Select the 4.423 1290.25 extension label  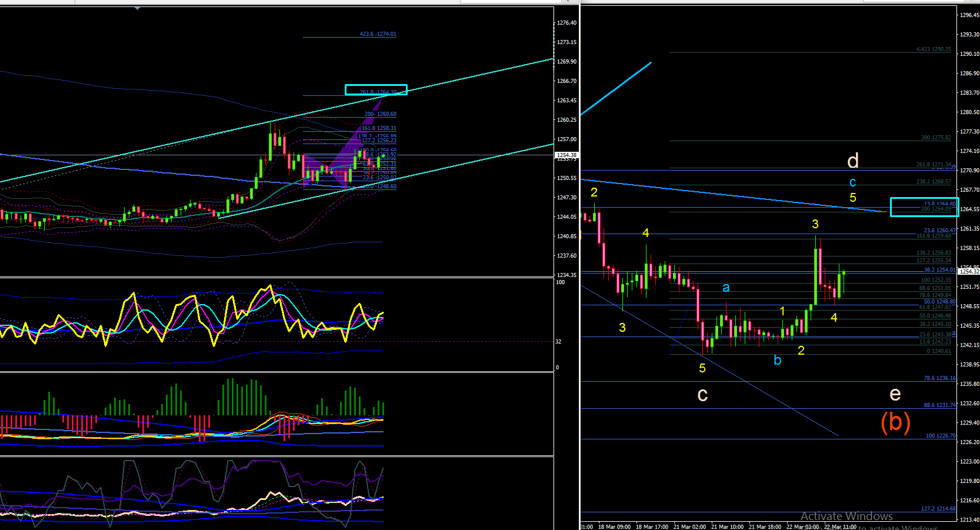pyautogui.click(x=934, y=49)
